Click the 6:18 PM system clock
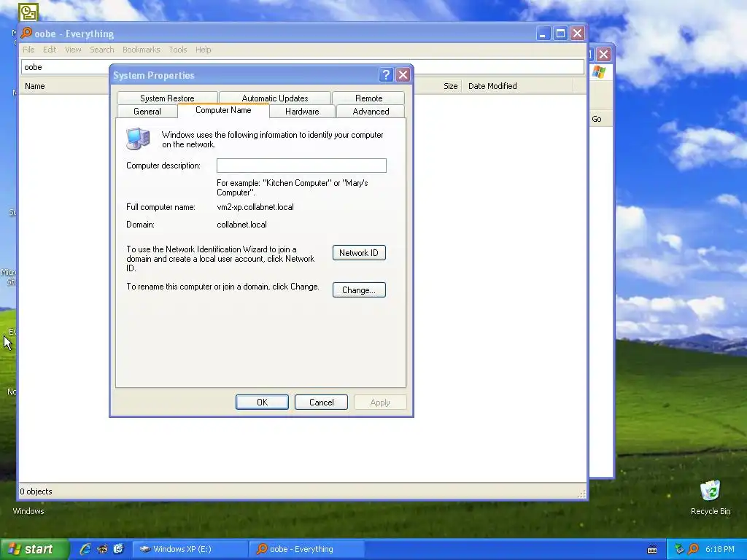 click(x=720, y=549)
